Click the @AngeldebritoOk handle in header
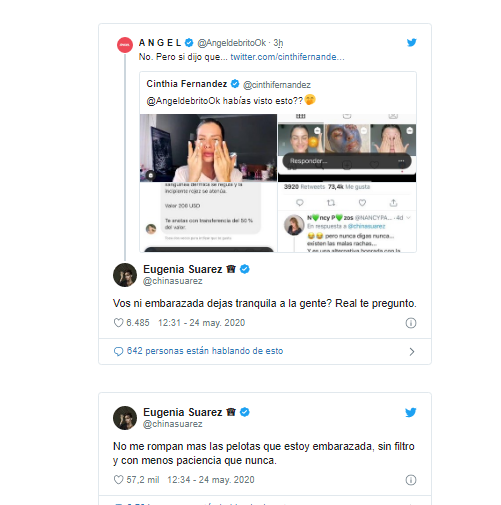The image size is (501, 505). (x=232, y=43)
